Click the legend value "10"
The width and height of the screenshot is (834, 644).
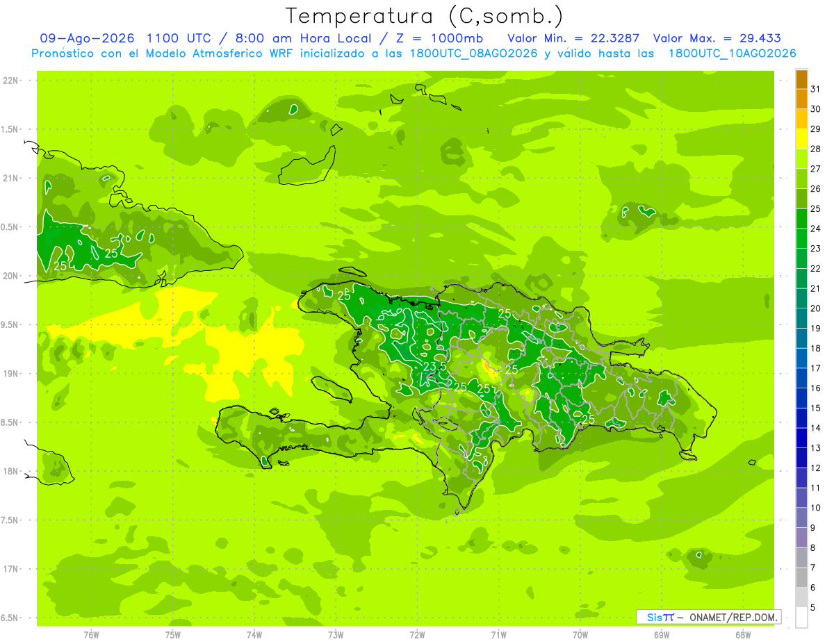(816, 508)
